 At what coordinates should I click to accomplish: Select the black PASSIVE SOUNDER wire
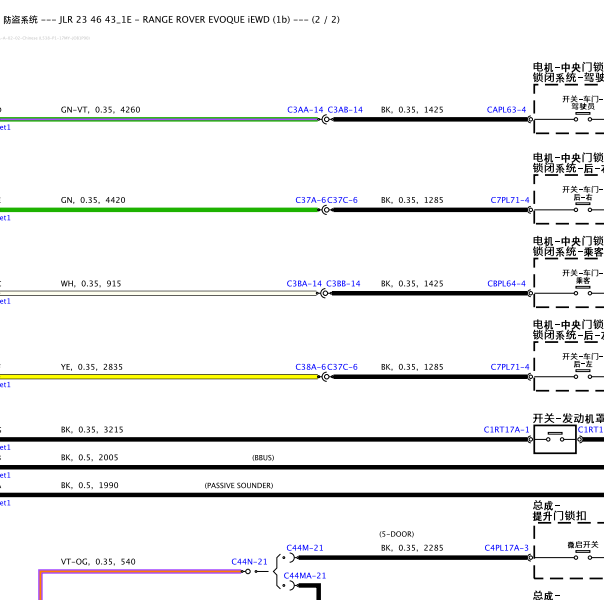pyautogui.click(x=302, y=495)
